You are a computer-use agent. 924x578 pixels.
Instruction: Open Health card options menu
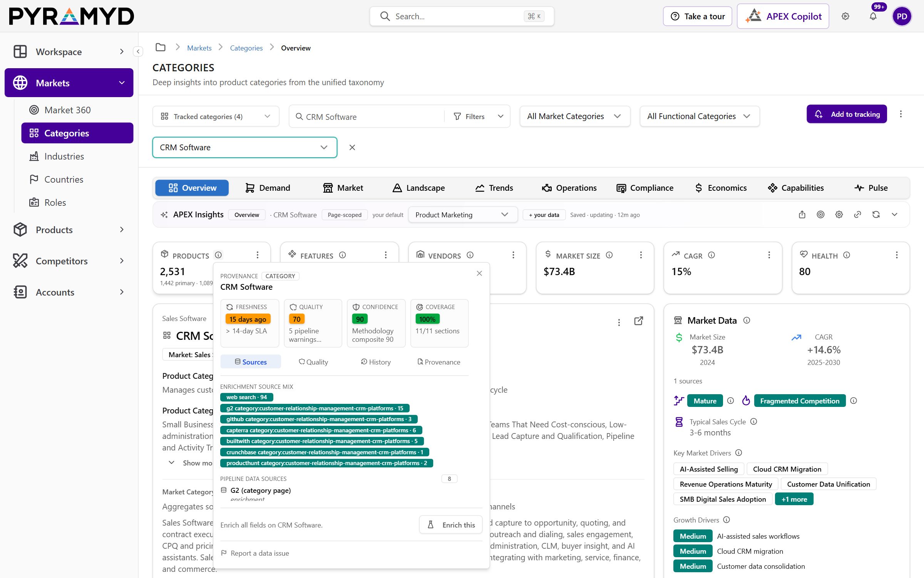[897, 255]
